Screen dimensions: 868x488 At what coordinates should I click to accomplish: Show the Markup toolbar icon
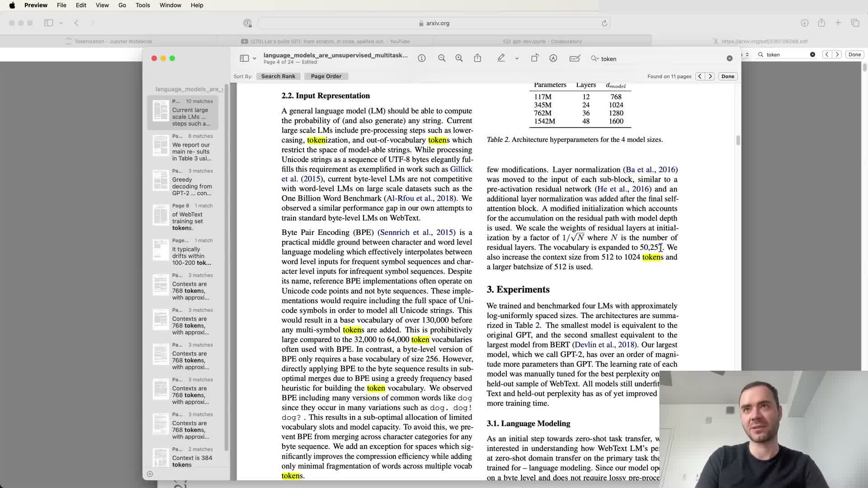click(x=553, y=58)
